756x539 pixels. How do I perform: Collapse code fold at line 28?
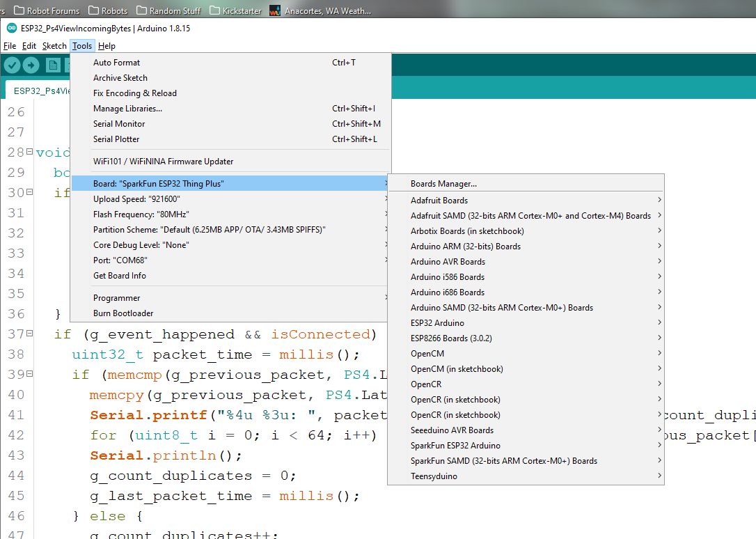coord(29,152)
